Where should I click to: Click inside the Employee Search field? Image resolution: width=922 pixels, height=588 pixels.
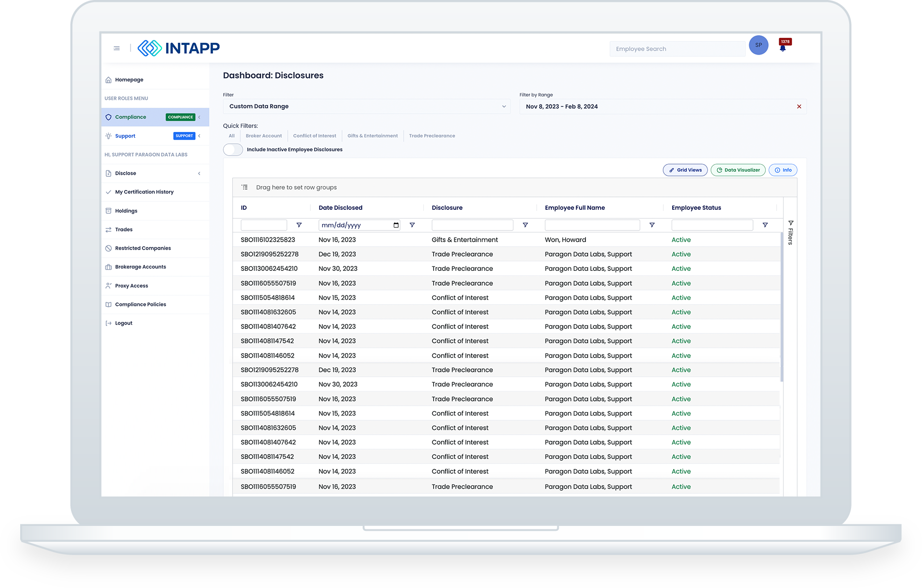click(x=677, y=48)
